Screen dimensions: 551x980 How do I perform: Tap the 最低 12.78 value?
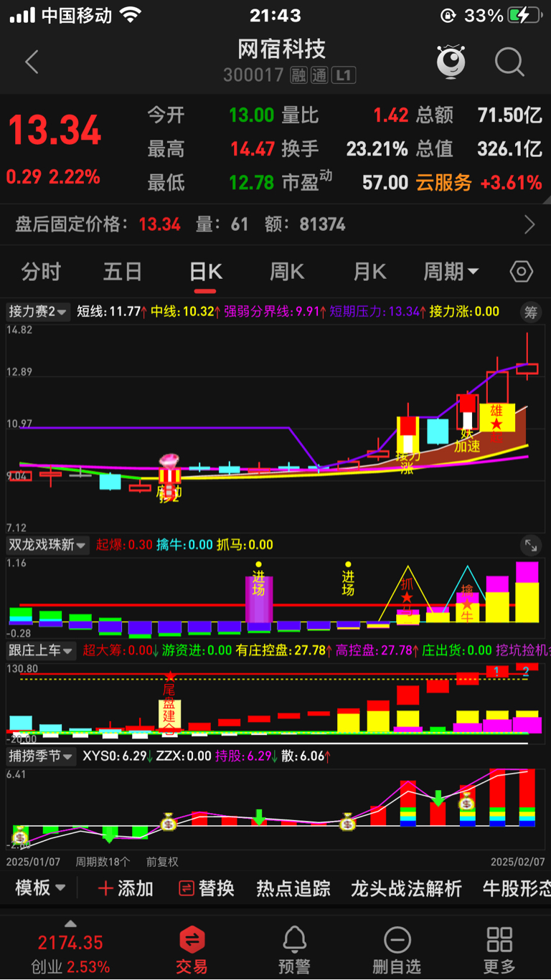pyautogui.click(x=252, y=183)
